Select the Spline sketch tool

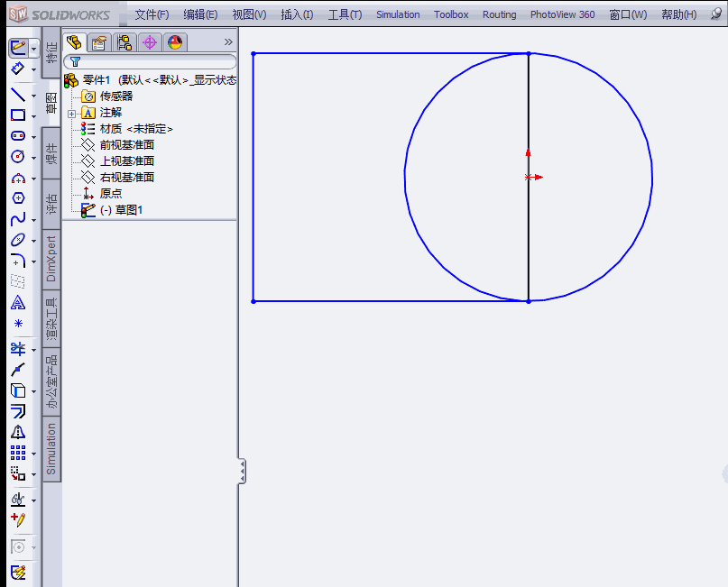18,219
